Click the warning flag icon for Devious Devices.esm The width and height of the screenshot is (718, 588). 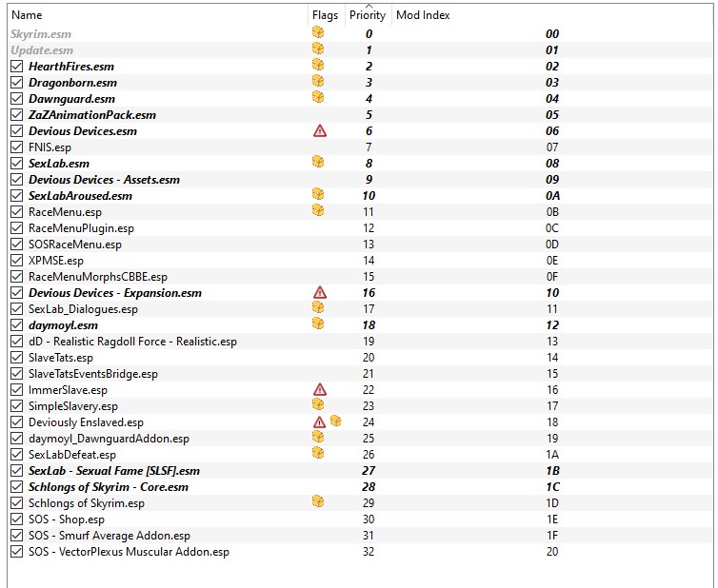320,130
